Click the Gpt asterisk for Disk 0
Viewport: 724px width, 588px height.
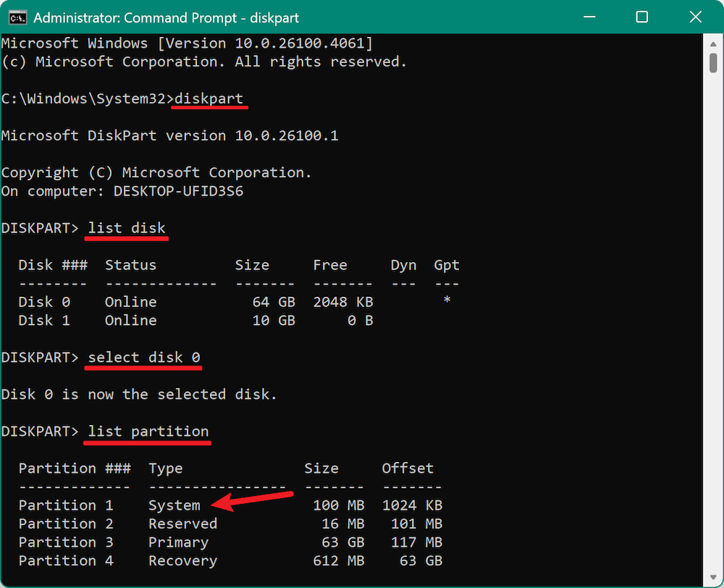[x=447, y=302]
